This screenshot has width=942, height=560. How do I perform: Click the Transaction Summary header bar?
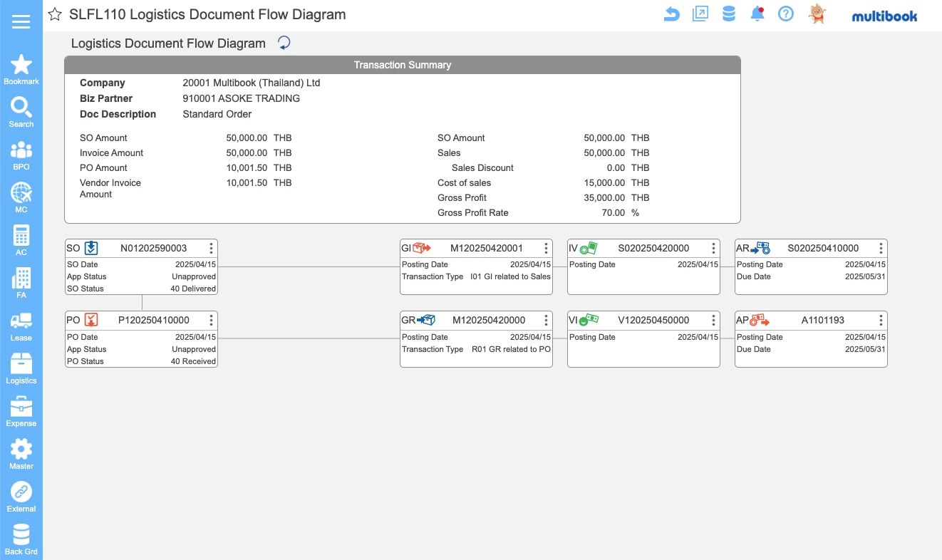click(403, 65)
